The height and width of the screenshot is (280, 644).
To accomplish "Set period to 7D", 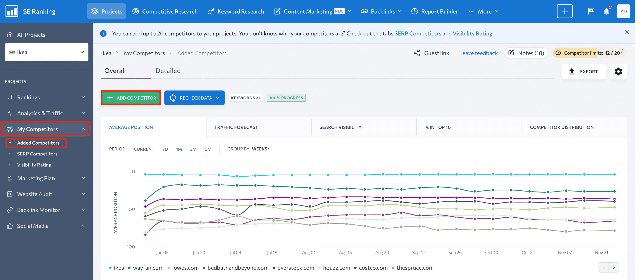I will coord(165,149).
